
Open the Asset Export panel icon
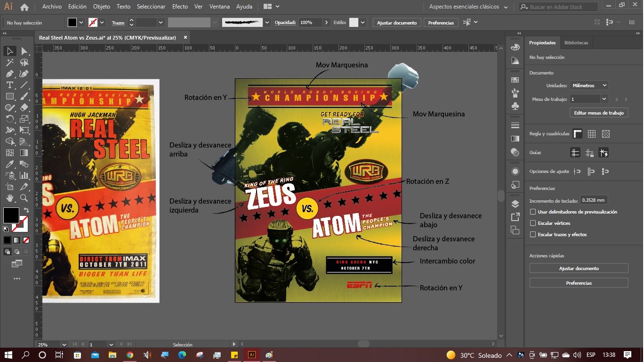pos(515,217)
